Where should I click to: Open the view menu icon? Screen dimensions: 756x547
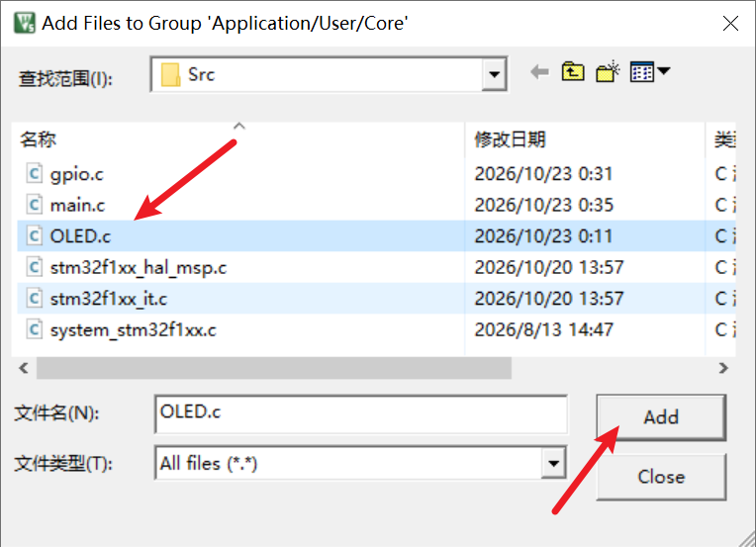(642, 72)
